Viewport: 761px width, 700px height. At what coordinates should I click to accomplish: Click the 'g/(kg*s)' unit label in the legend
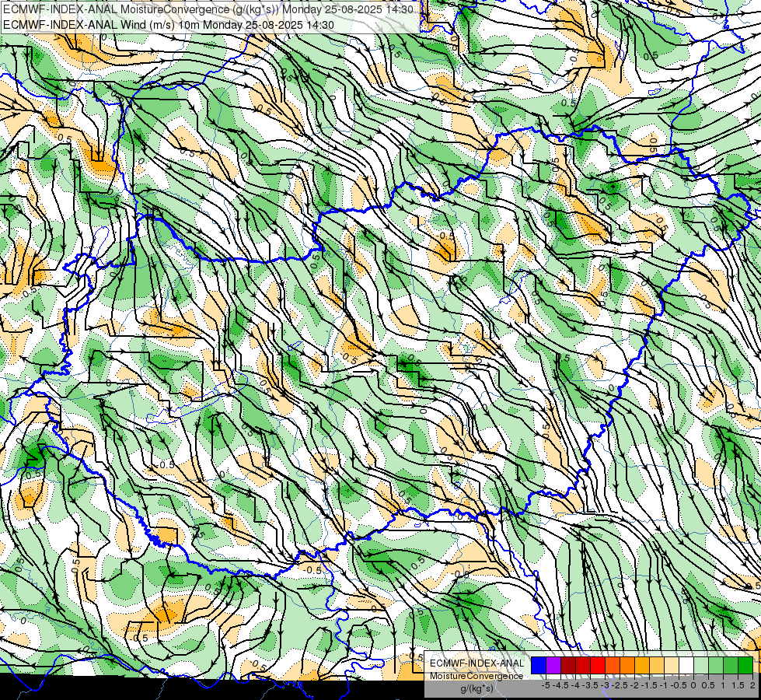[476, 688]
